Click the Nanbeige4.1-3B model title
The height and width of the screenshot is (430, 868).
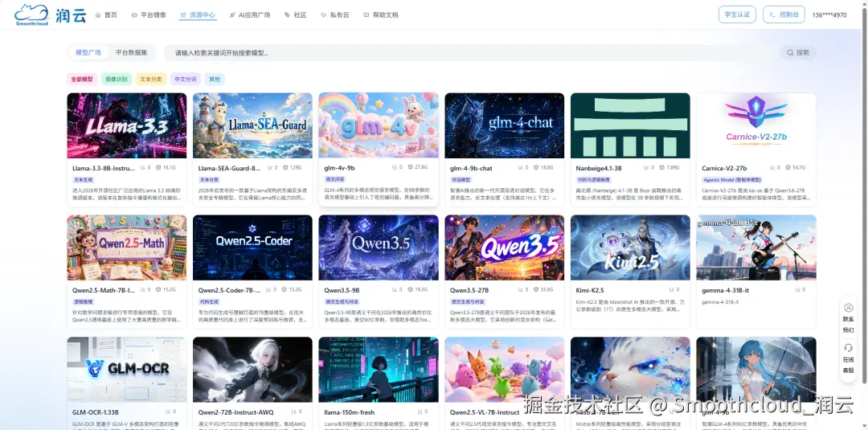coord(599,168)
